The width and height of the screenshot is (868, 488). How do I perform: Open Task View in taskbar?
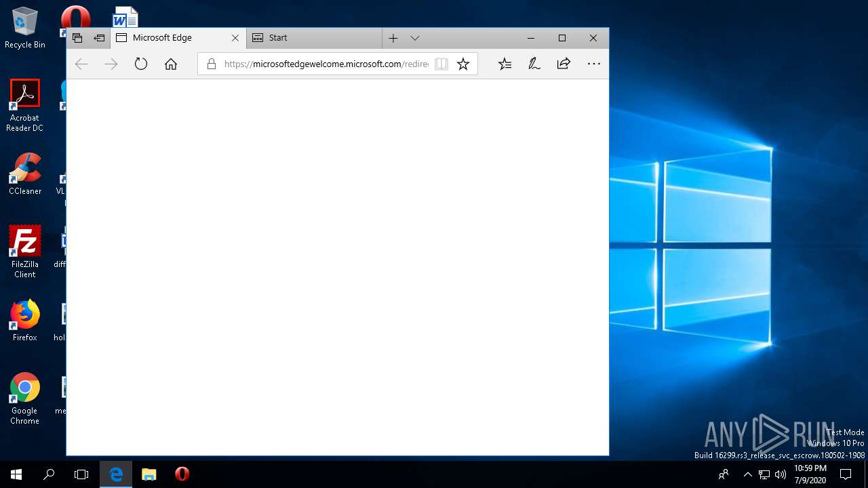point(81,474)
